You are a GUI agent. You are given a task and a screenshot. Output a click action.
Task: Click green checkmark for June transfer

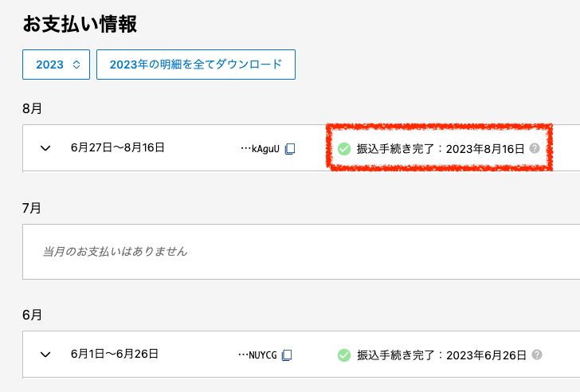tap(344, 355)
